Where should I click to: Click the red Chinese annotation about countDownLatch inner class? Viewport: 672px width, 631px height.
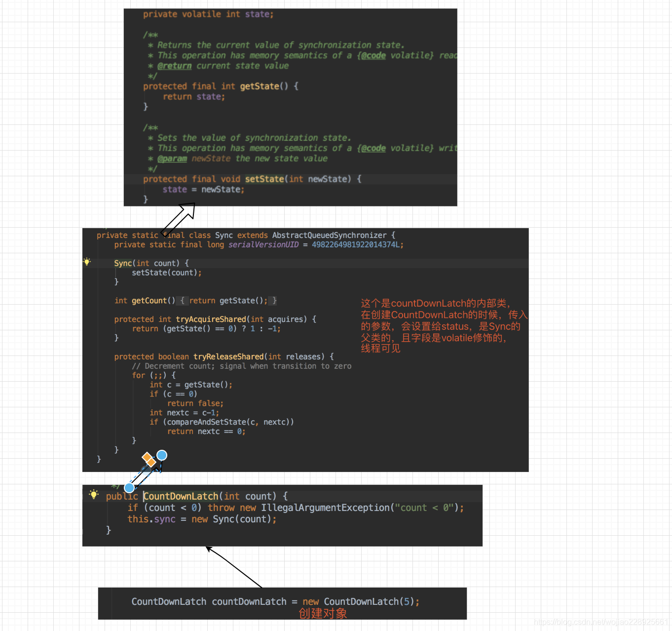(x=444, y=326)
